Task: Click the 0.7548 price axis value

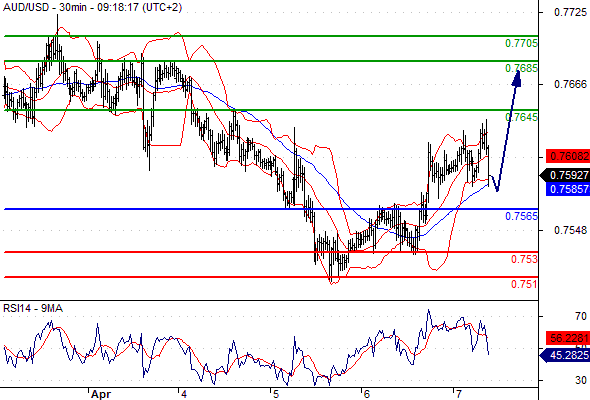Action: click(x=570, y=230)
